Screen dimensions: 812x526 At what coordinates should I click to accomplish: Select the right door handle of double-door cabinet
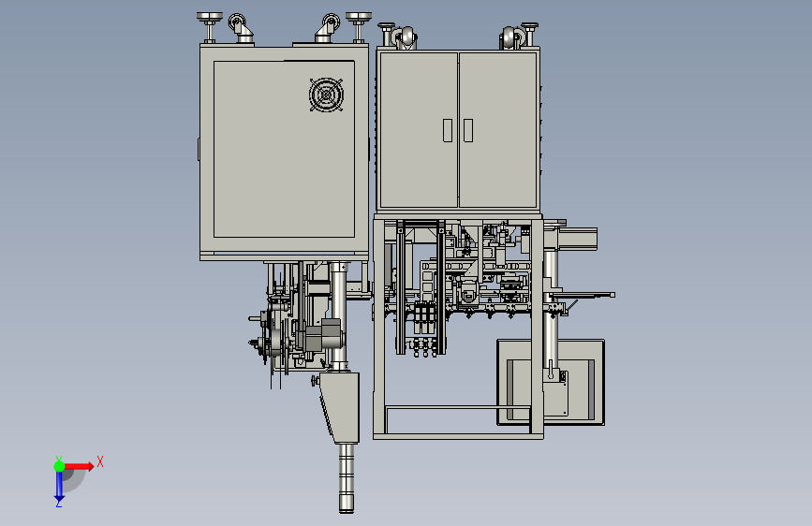pos(468,130)
